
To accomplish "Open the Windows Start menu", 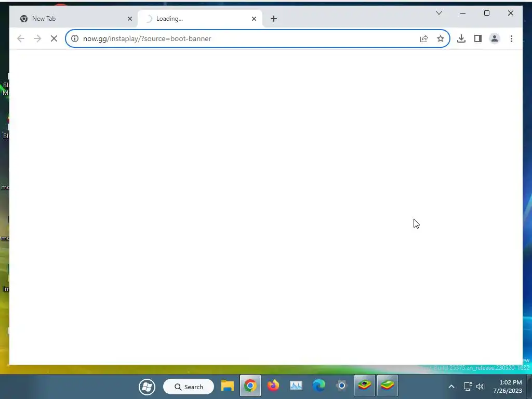I will coord(147,387).
